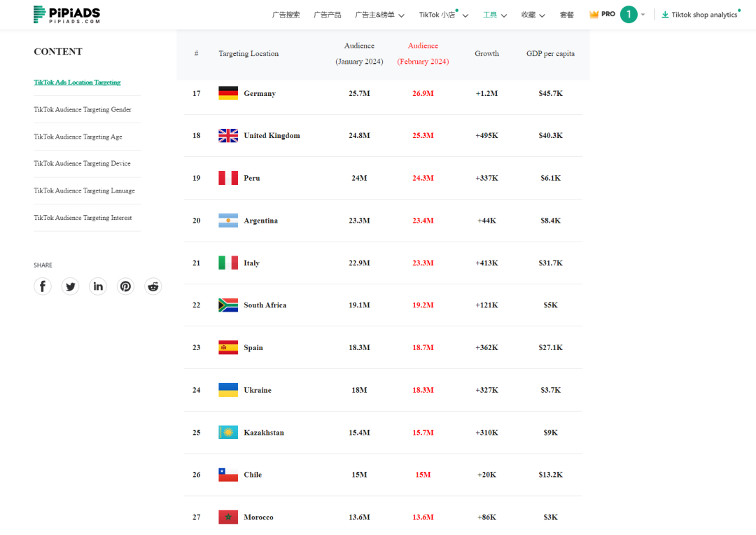Select the Germany country name
Screen dimensions: 756x535
pos(260,94)
